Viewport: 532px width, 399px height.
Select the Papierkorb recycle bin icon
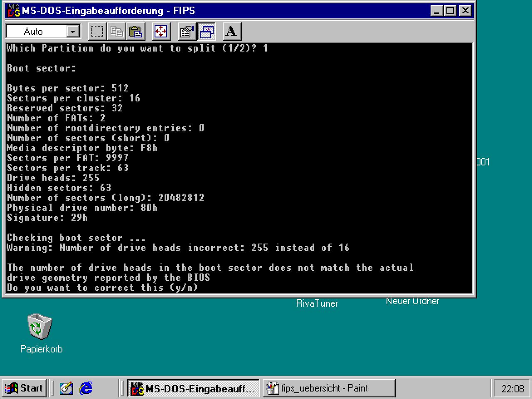40,327
